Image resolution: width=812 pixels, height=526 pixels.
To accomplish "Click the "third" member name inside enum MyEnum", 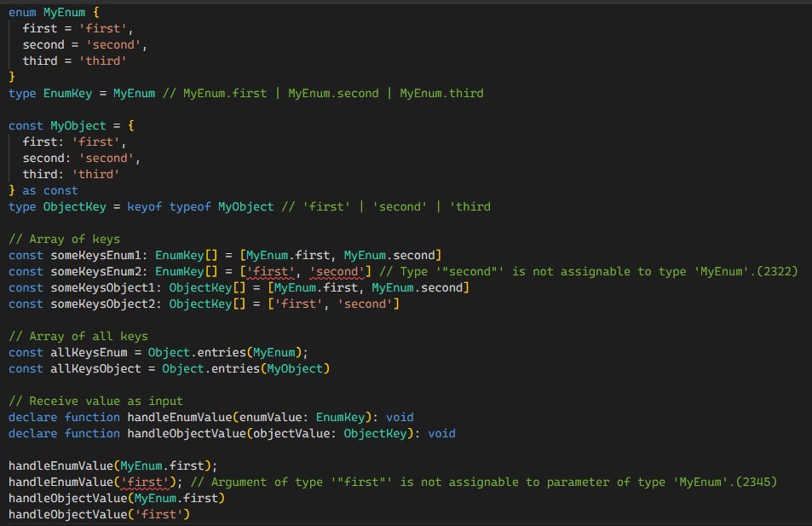I will [40, 61].
